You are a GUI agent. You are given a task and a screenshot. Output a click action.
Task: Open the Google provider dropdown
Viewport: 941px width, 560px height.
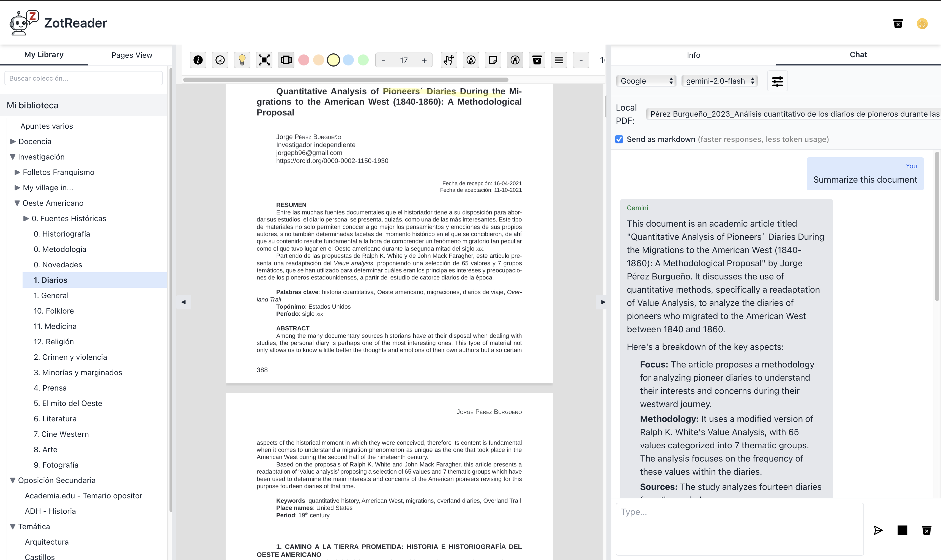click(646, 81)
